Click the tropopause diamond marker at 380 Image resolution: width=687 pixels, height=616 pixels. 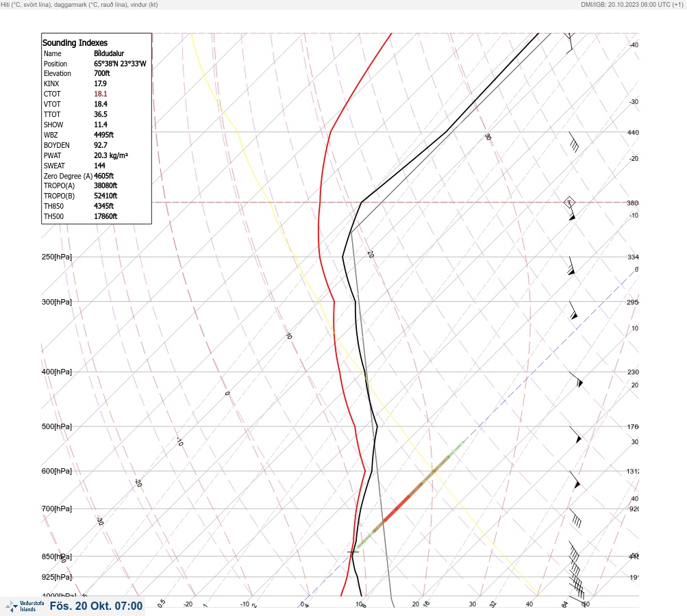[569, 203]
